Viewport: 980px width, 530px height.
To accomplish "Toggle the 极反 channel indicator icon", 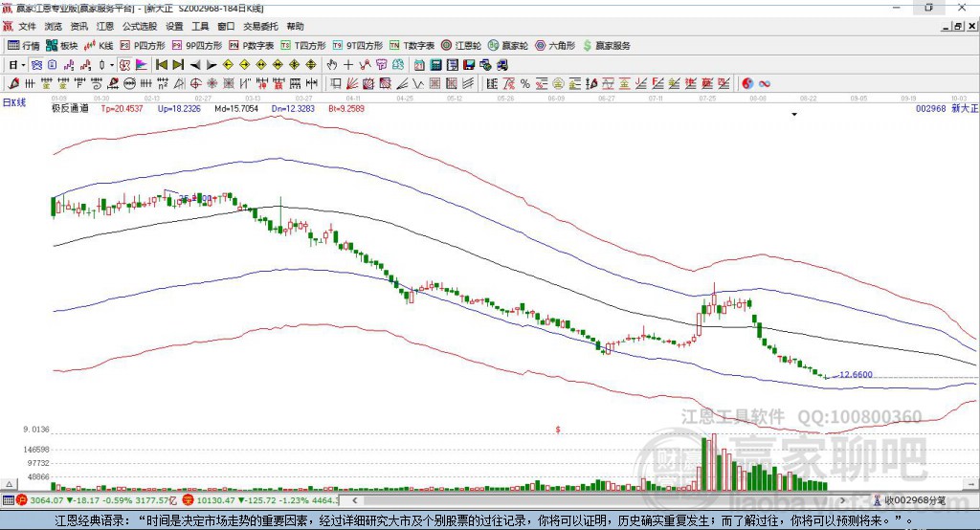I will pos(124,65).
